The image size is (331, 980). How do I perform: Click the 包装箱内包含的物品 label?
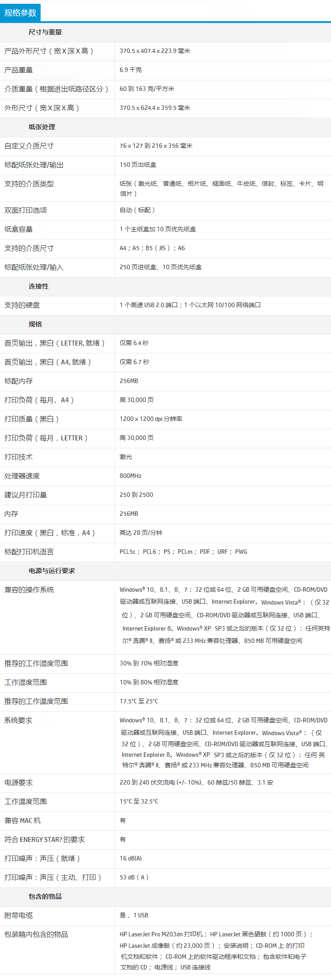pyautogui.click(x=36, y=935)
